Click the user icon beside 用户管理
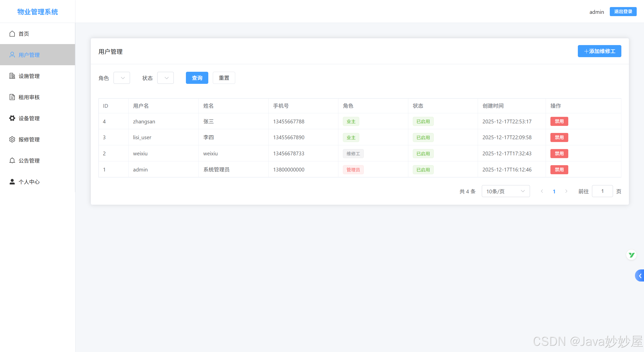Image resolution: width=644 pixels, height=352 pixels. click(12, 55)
